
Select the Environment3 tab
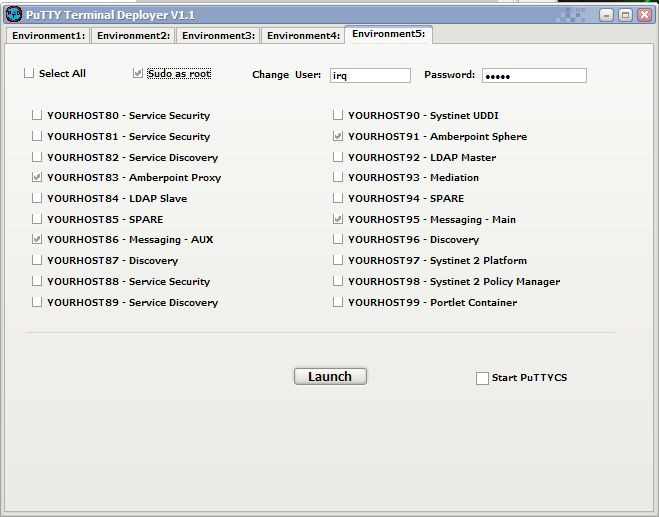[218, 35]
